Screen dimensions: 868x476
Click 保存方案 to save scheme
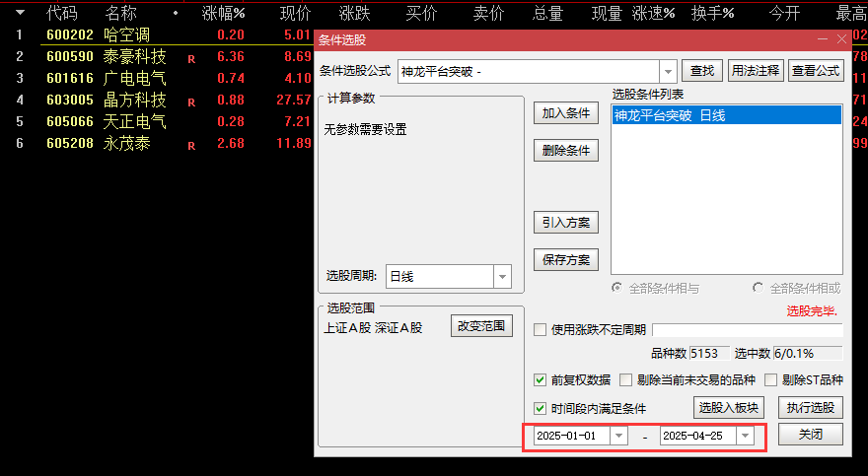(x=566, y=260)
